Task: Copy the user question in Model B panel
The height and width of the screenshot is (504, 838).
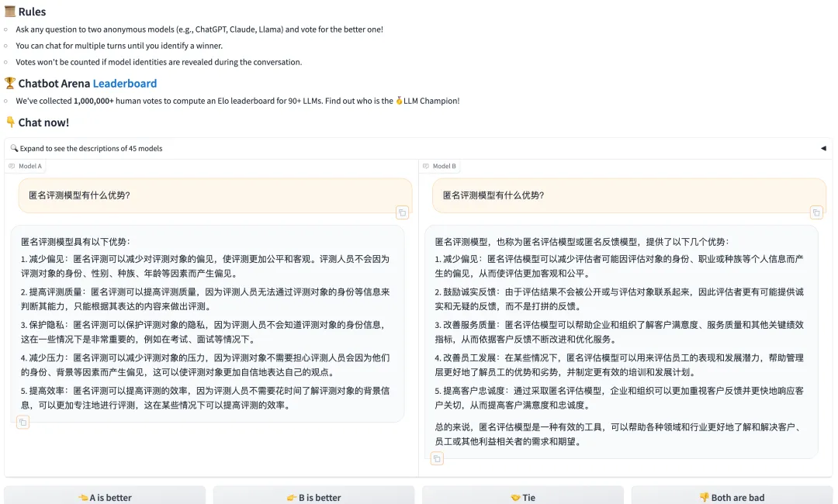Action: tap(816, 212)
